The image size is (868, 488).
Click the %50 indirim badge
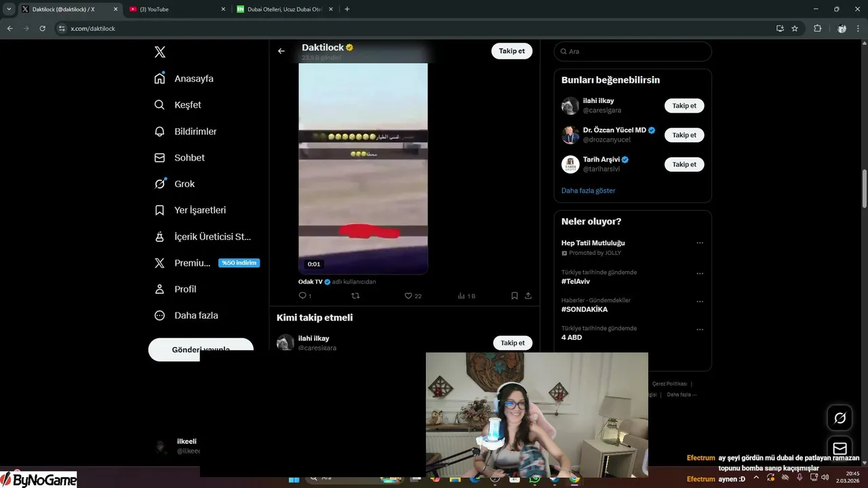pyautogui.click(x=239, y=263)
